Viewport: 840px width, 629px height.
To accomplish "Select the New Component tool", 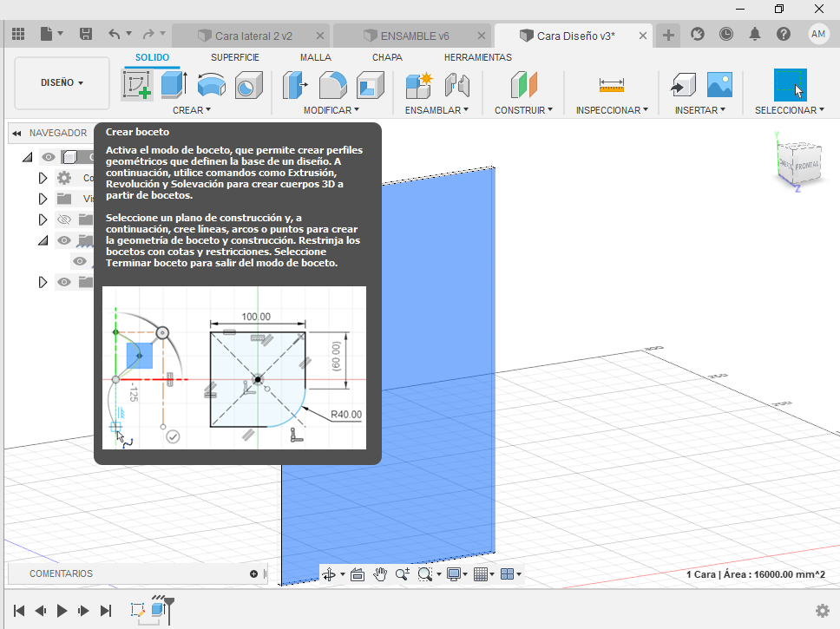I will coord(418,85).
